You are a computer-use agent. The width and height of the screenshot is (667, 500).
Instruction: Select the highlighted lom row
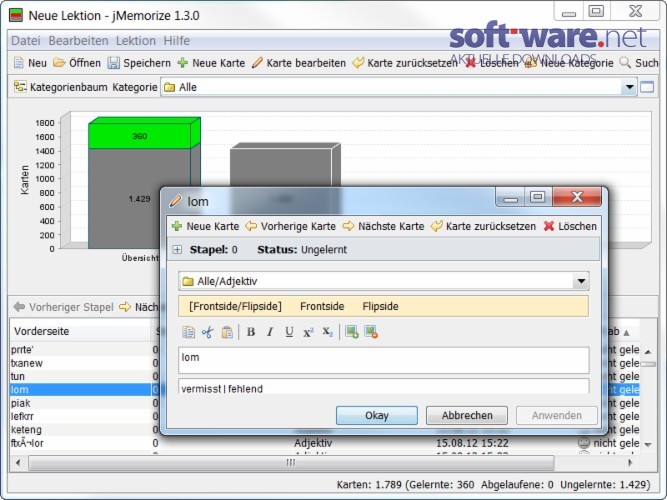coord(81,389)
